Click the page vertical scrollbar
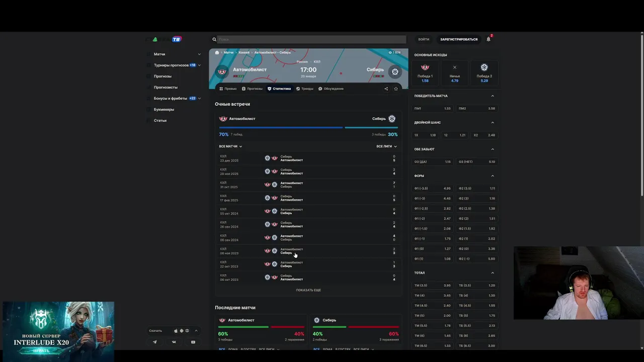Viewport: 644px width, 362px height. point(642,116)
